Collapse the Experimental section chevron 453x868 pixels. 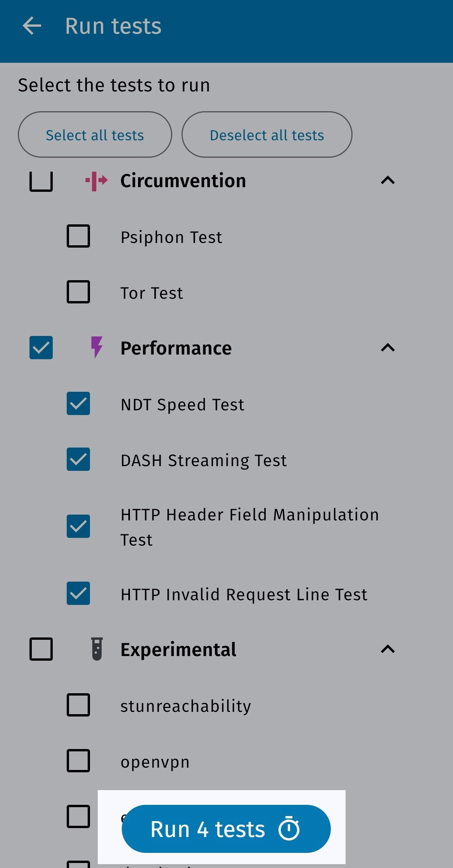pos(388,649)
